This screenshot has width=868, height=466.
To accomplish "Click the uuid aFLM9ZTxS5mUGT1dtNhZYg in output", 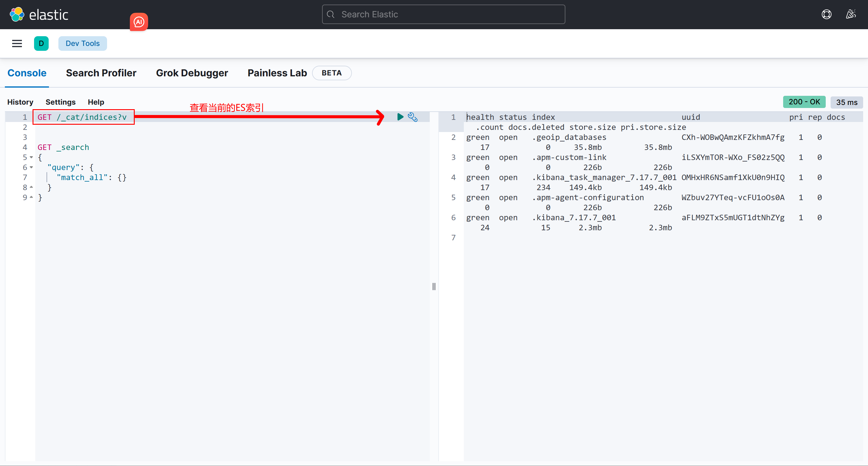I will click(x=733, y=218).
